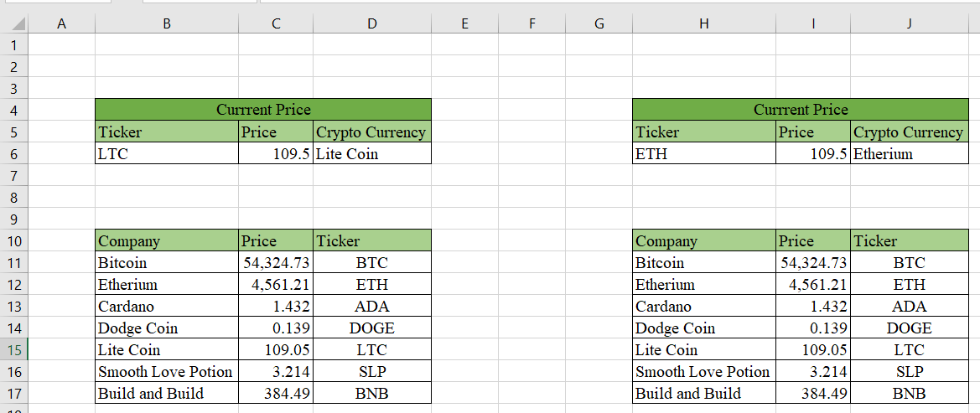Click the BNB ticker in column D

[371, 394]
